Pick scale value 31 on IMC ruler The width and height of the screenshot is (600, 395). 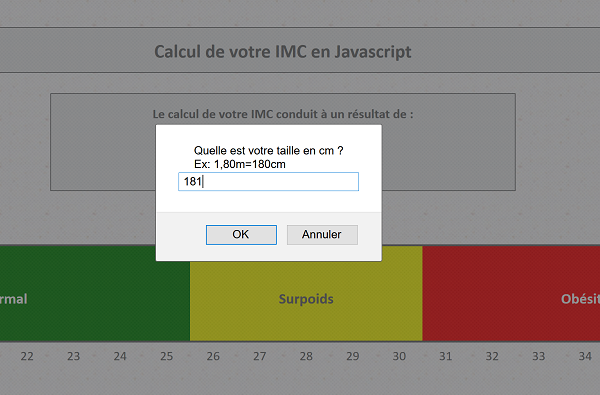pos(445,356)
